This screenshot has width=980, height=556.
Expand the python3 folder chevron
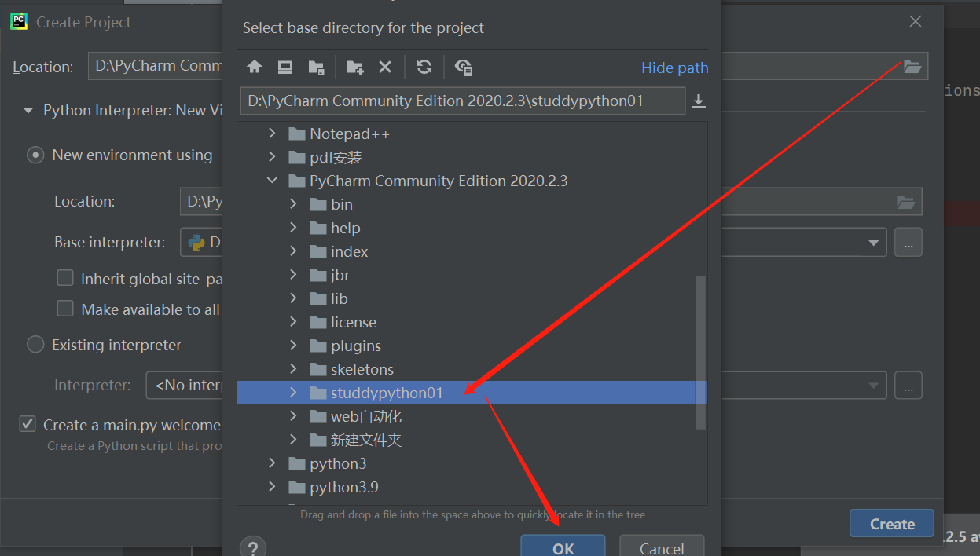(x=272, y=463)
